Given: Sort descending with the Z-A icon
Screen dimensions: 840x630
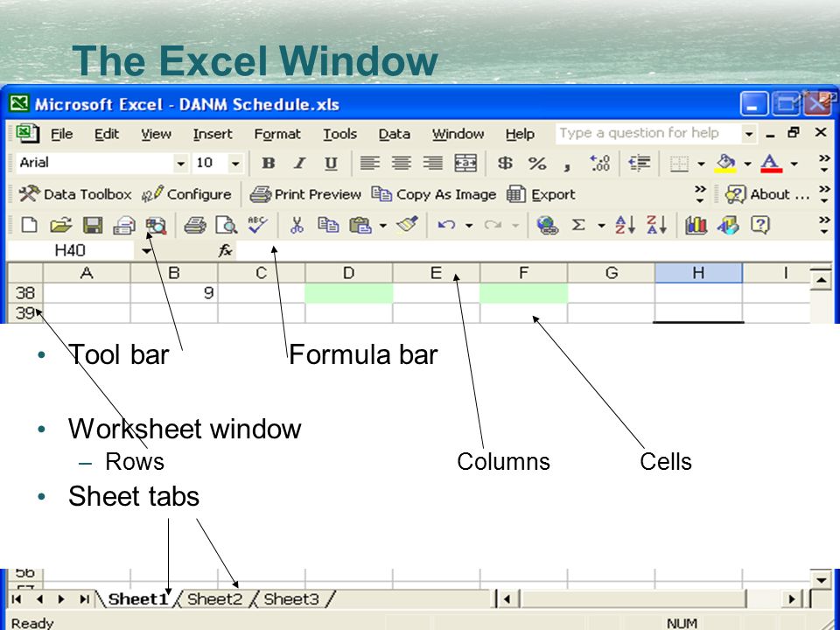Looking at the screenshot, I should coord(657,225).
